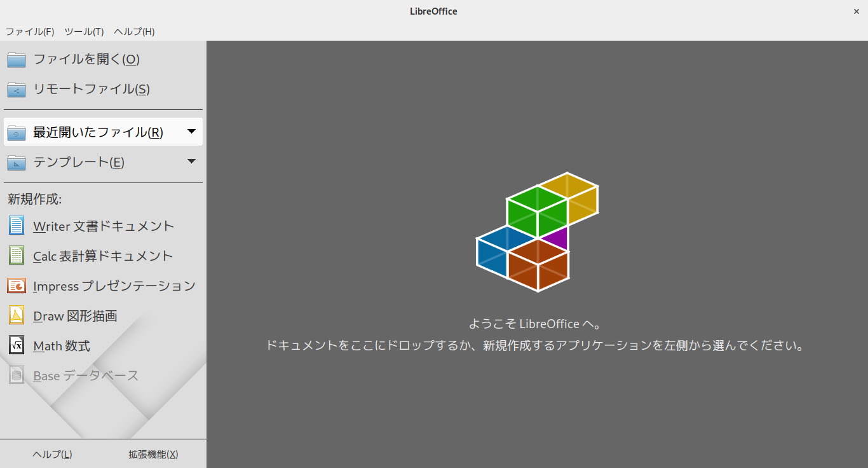This screenshot has width=868, height=468.
Task: Click the Math formula icon
Action: [17, 345]
